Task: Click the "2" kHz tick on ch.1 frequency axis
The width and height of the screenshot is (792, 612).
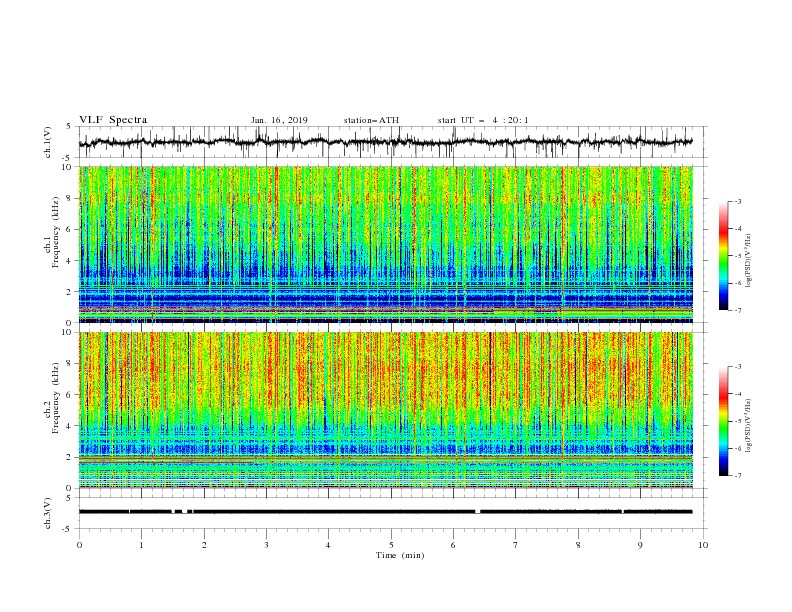Action: tap(70, 292)
